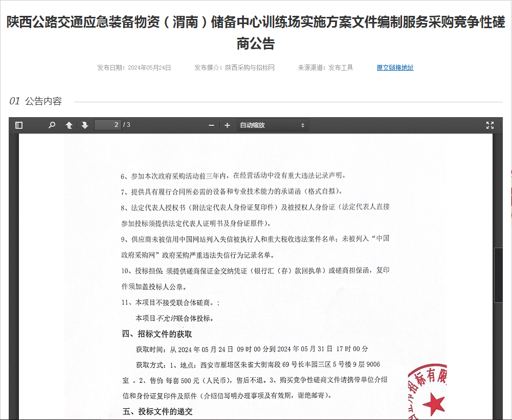
Task: Click the 公告内容 section heading
Action: pos(43,101)
